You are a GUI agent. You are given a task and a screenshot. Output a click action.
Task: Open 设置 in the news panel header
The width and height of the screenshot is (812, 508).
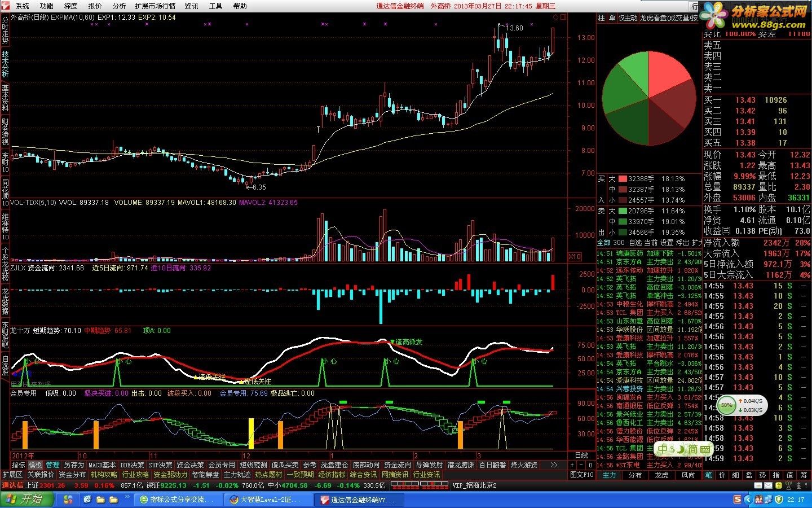point(667,243)
